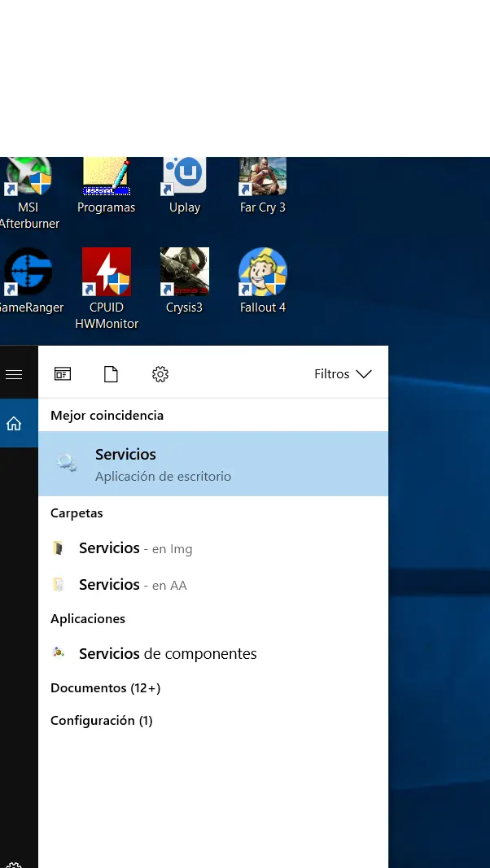Launch Uplay from the desktop
The image size is (490, 868).
pos(185,186)
